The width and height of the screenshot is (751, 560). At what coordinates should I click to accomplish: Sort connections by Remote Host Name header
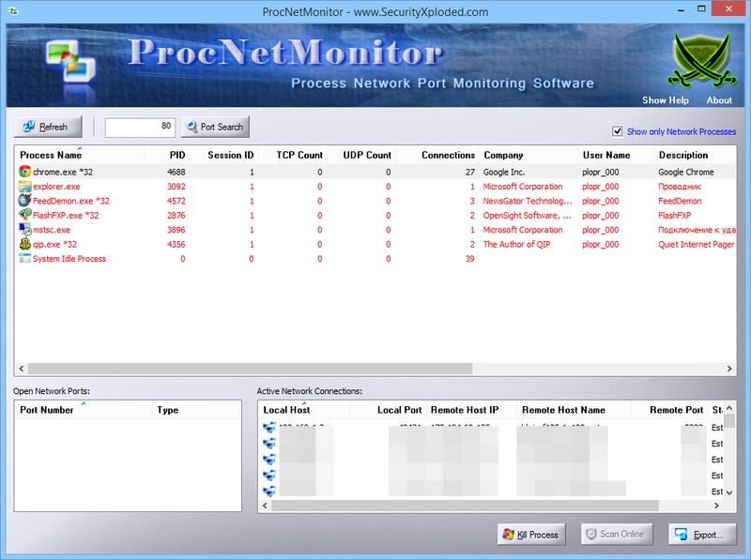pos(574,410)
